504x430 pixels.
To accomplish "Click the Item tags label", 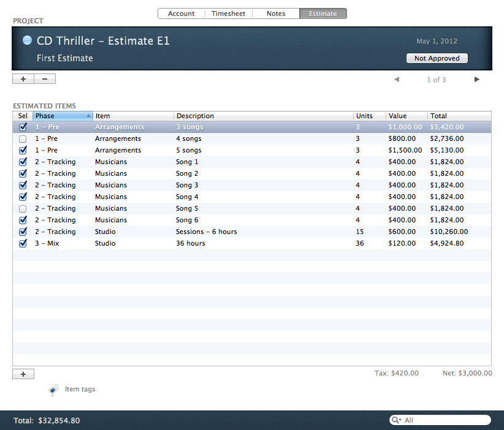I will point(80,389).
